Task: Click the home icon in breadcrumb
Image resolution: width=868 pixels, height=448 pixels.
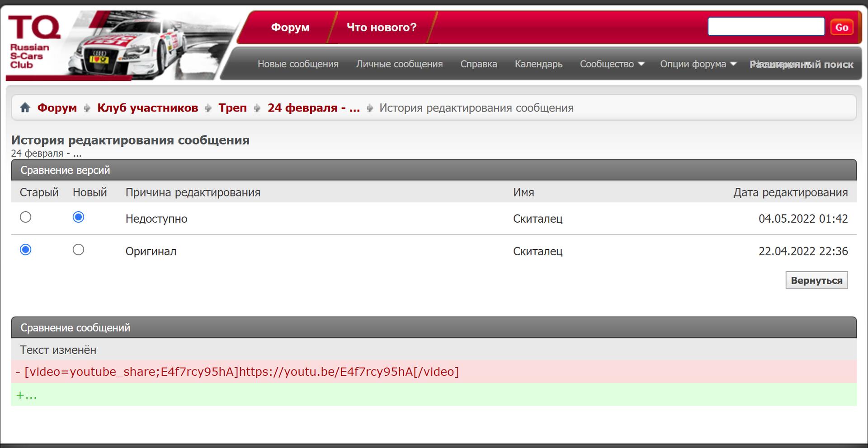Action: pos(25,108)
